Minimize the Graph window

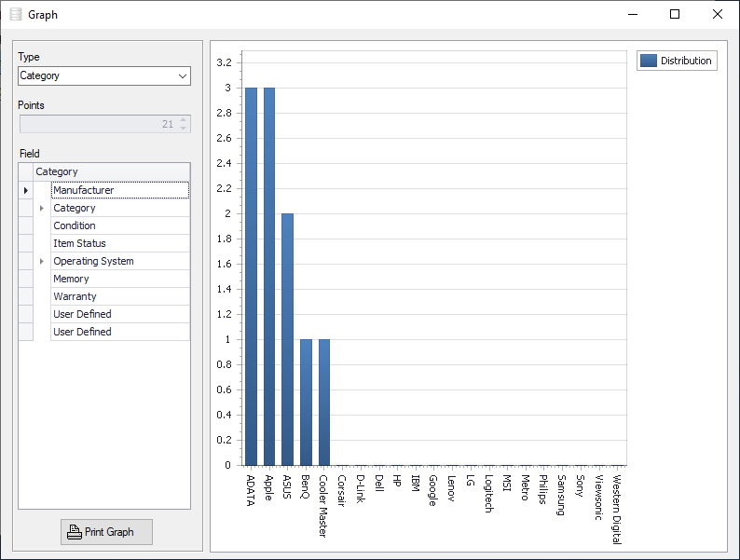point(633,14)
